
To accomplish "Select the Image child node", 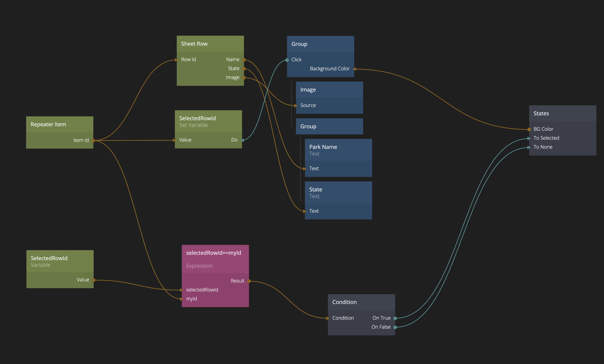I will [308, 90].
